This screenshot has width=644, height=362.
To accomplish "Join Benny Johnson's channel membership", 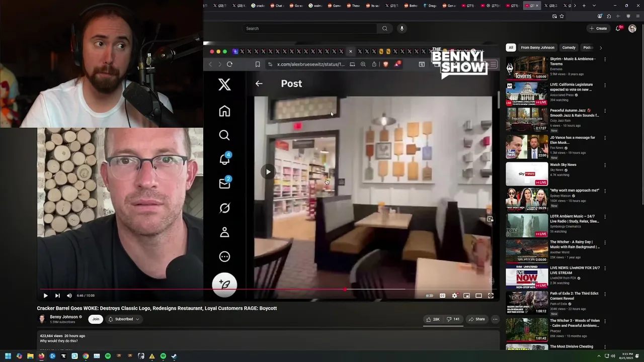I will coord(96,319).
